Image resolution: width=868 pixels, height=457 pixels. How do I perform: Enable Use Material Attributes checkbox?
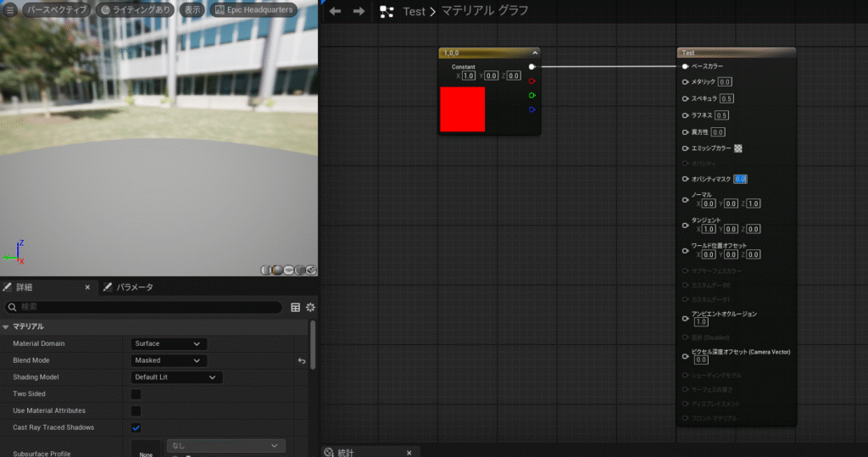(x=136, y=410)
